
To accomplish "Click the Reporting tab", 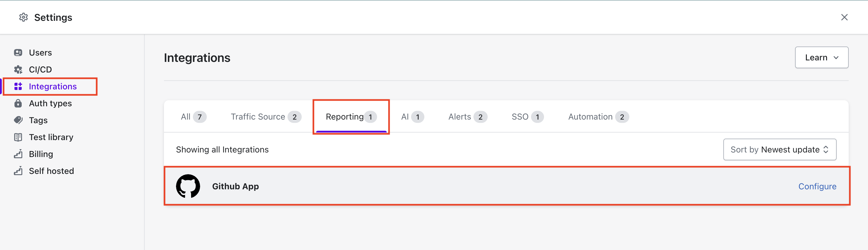I will pos(351,117).
